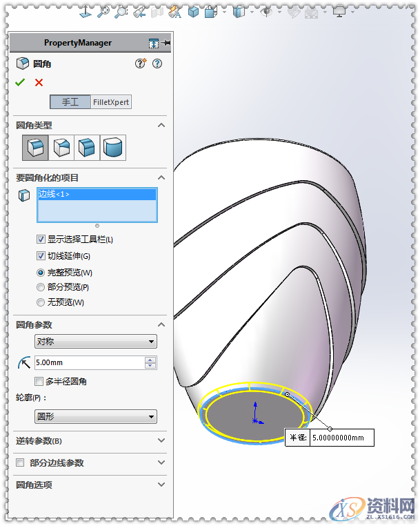
Task: Pin the PropertyManager panel
Action: pyautogui.click(x=166, y=43)
